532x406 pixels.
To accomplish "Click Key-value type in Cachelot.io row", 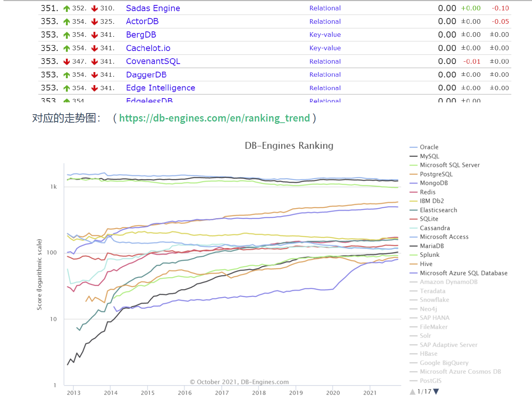I will tap(325, 48).
